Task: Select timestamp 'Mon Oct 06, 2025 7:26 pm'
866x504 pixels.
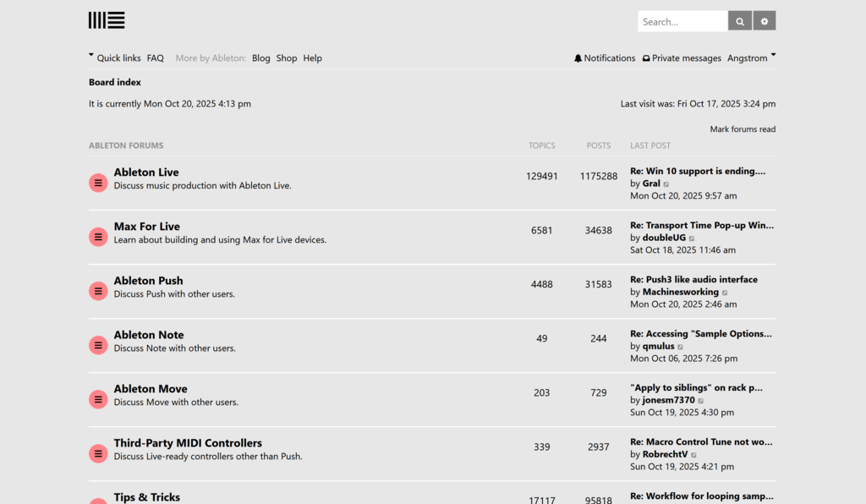Action: pos(683,359)
